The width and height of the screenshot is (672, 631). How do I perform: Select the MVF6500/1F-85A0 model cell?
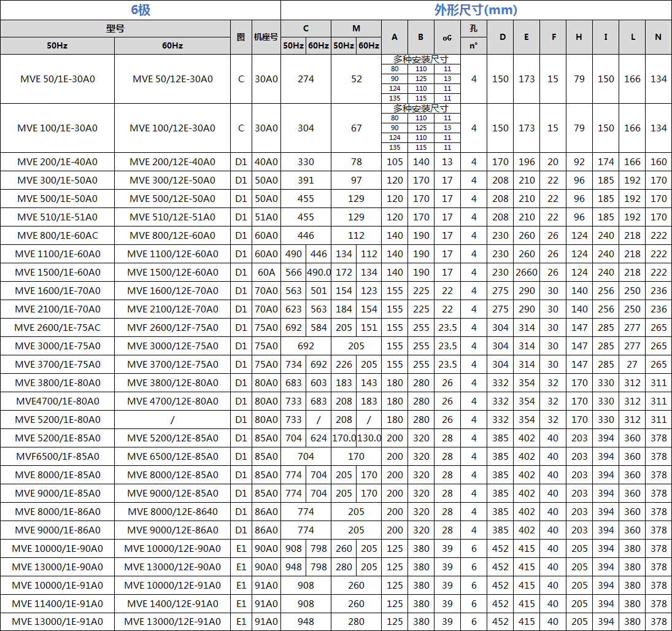pyautogui.click(x=57, y=457)
